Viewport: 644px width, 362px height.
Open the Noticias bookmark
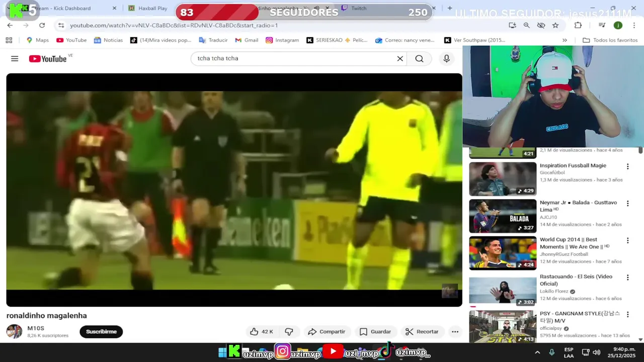click(x=108, y=40)
